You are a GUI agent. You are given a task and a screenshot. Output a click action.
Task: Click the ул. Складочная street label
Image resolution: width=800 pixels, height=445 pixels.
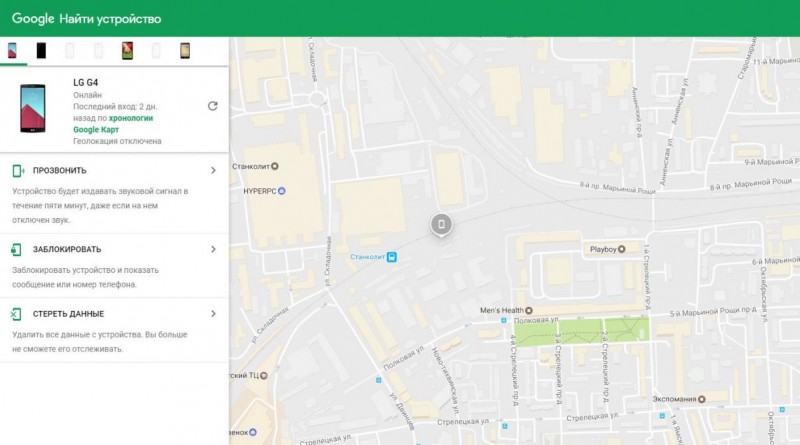pyautogui.click(x=329, y=261)
